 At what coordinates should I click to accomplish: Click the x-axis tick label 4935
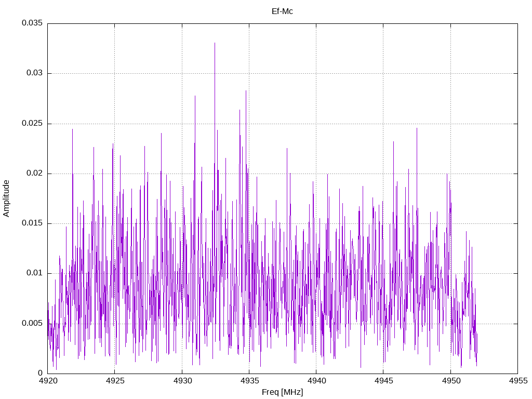click(249, 381)
